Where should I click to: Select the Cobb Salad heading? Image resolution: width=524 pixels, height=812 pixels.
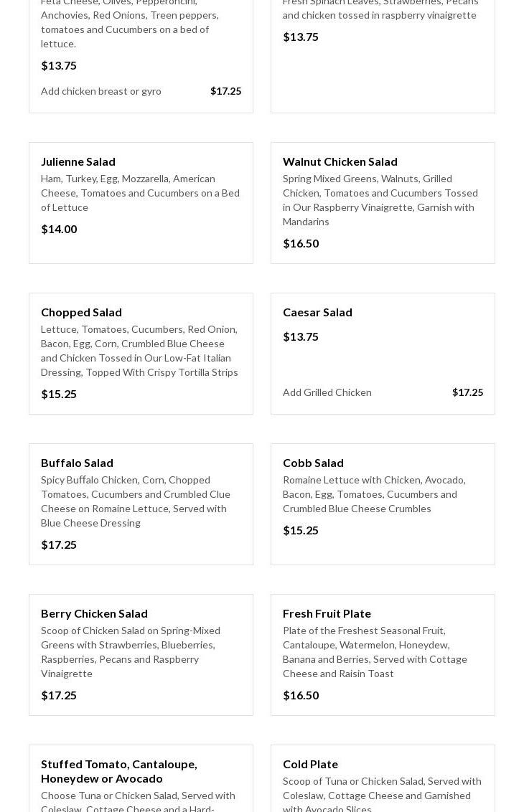click(313, 463)
